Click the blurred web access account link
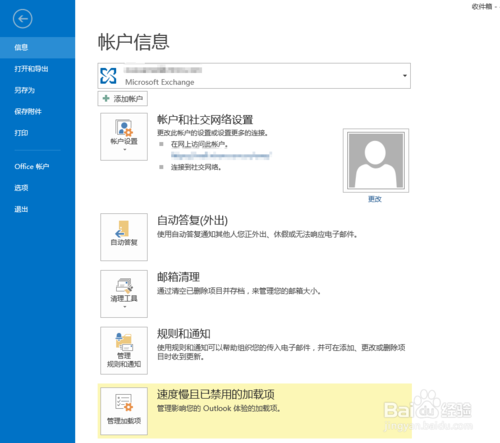The width and height of the screenshot is (500, 443). click(221, 155)
